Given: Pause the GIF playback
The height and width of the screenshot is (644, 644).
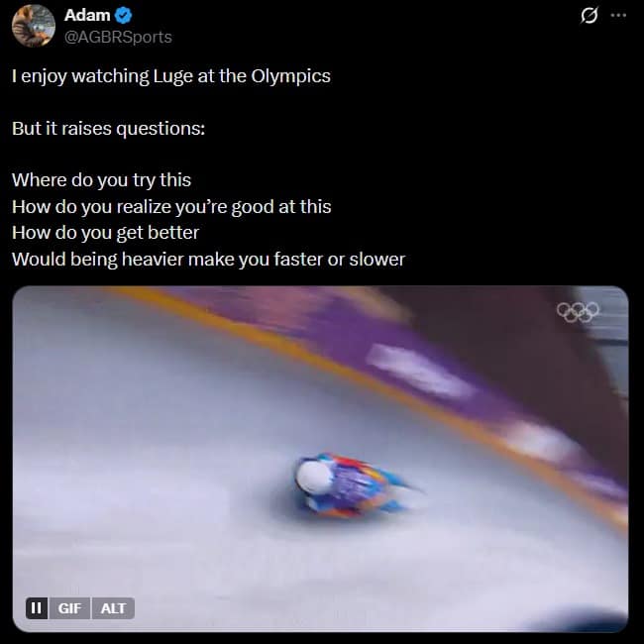Looking at the screenshot, I should 37,607.
